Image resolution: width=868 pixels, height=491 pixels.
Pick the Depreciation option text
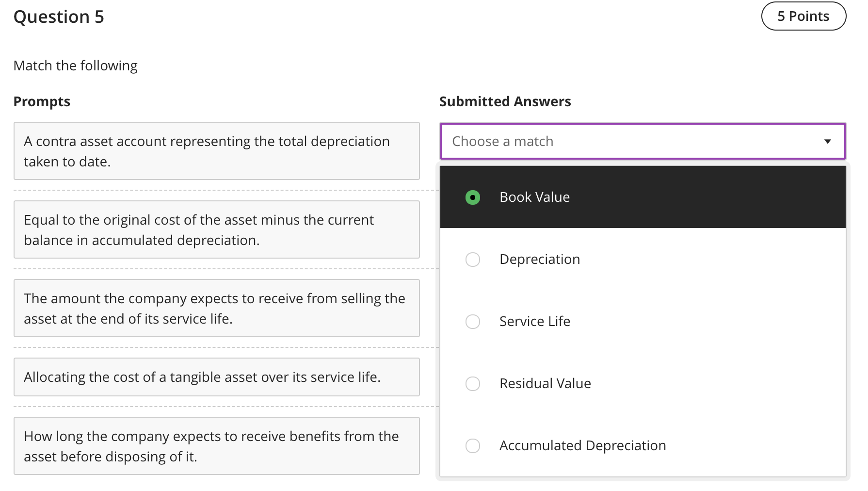pyautogui.click(x=539, y=260)
